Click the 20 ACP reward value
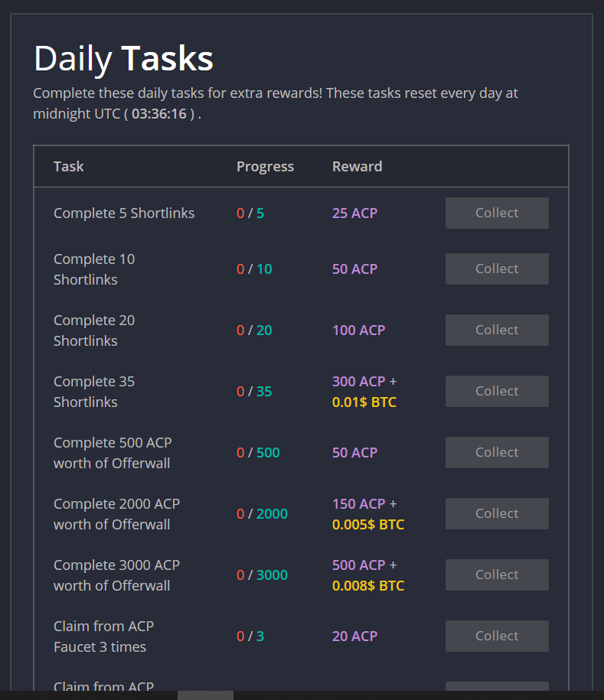The height and width of the screenshot is (700, 604). (x=354, y=637)
